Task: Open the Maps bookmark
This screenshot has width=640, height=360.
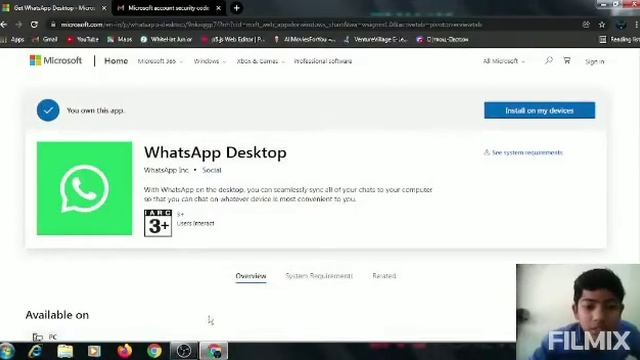Action: (x=120, y=40)
